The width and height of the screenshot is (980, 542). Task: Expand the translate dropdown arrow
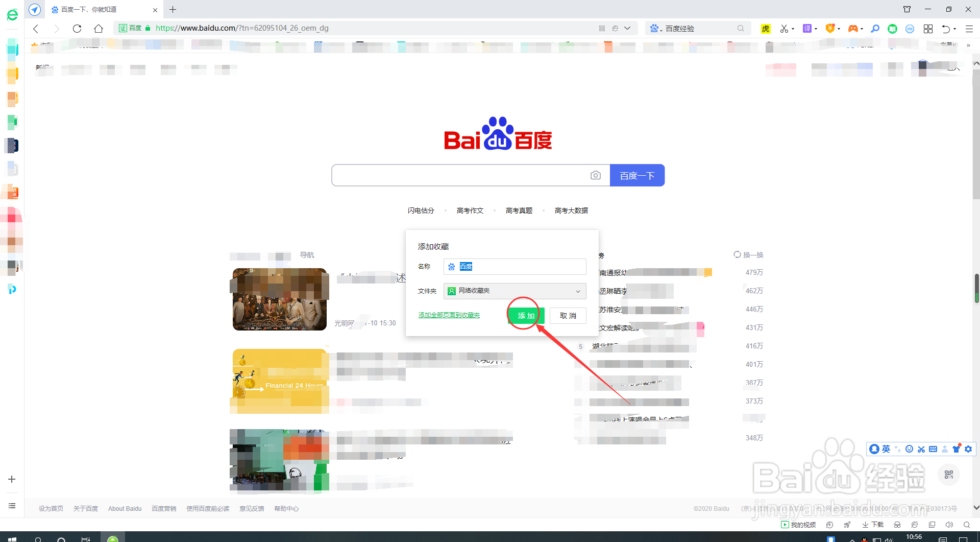point(816,29)
